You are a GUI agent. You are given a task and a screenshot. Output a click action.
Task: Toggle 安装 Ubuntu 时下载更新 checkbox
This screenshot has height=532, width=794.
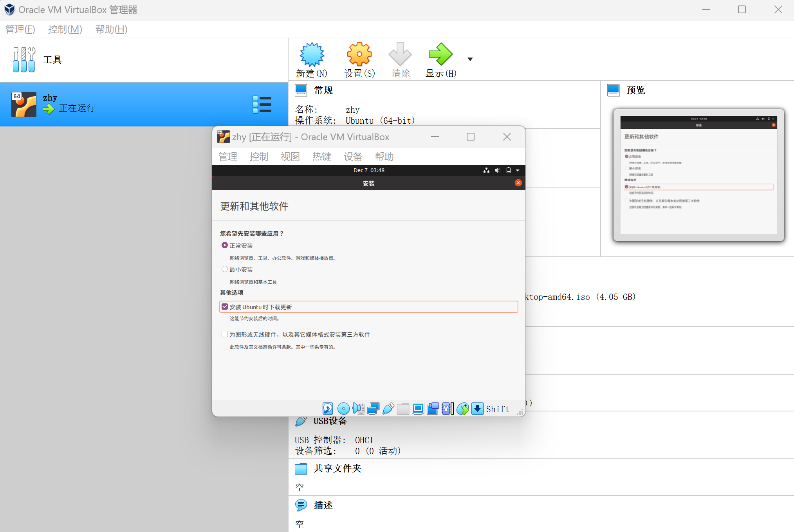pyautogui.click(x=225, y=307)
